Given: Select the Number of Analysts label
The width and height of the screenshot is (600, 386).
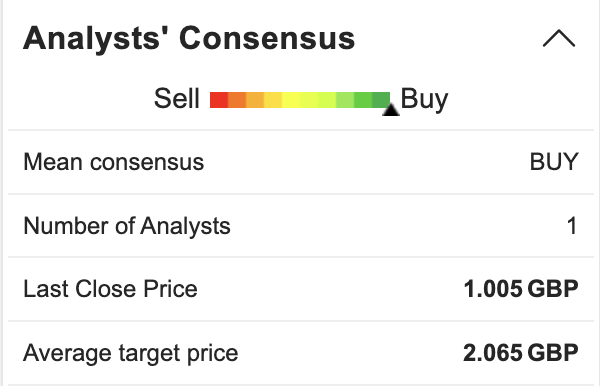Looking at the screenshot, I should 127,226.
